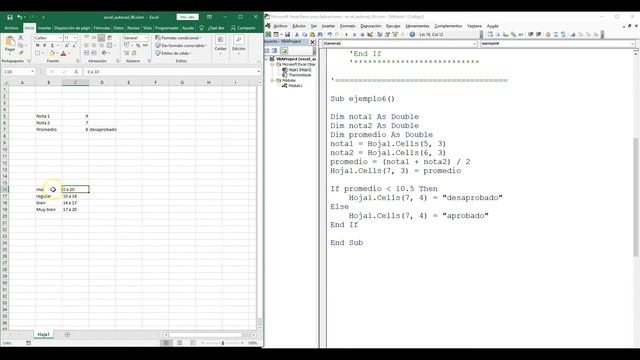Open the Archivo menu in VBA editor
This screenshot has height=360, width=640.
point(280,26)
